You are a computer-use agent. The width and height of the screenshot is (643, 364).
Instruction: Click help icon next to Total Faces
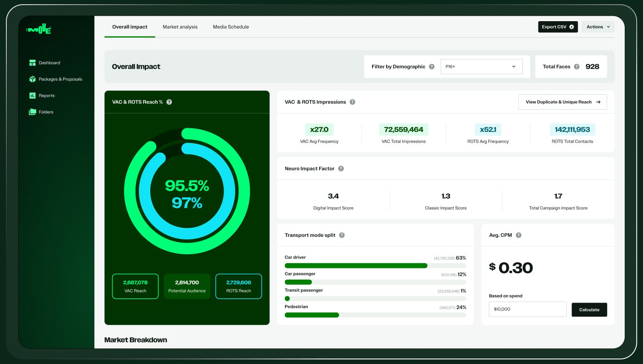coord(577,67)
